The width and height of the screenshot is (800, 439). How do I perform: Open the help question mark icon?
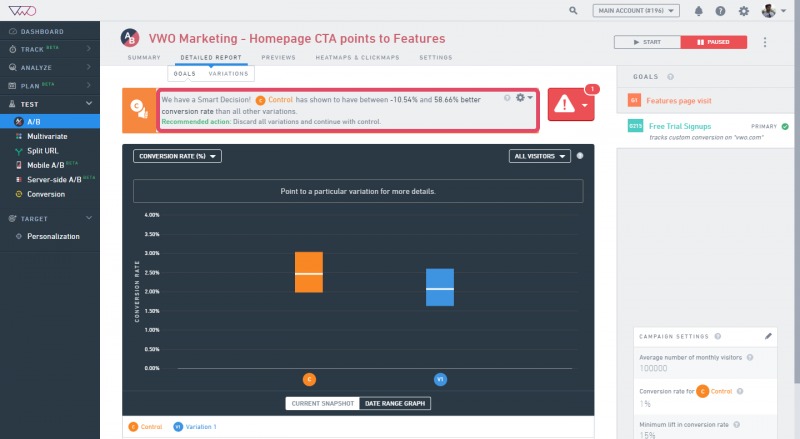[720, 11]
